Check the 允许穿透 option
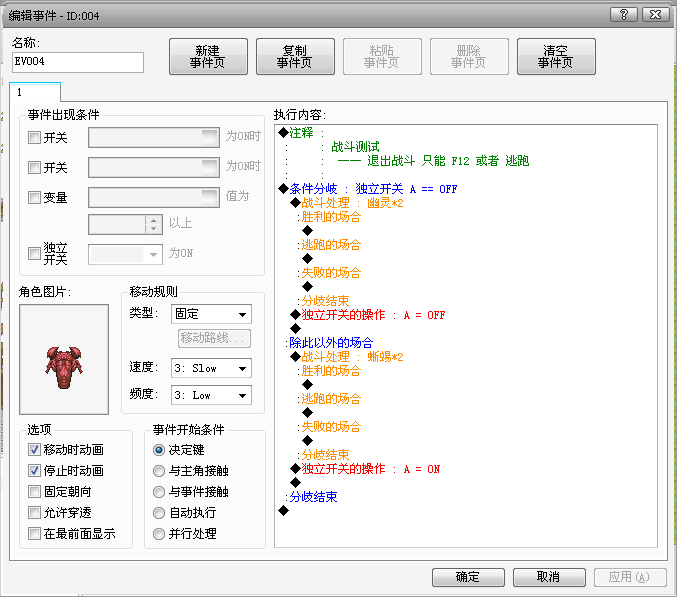The height and width of the screenshot is (597, 677). pyautogui.click(x=34, y=513)
